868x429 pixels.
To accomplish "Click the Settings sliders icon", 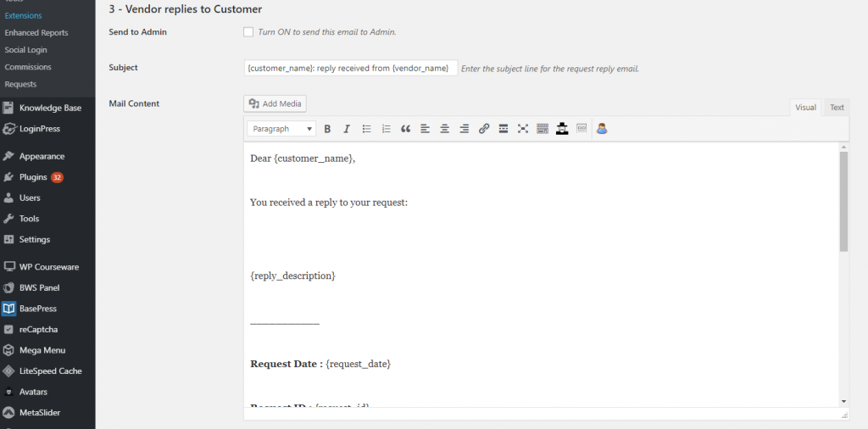I will (x=8, y=240).
